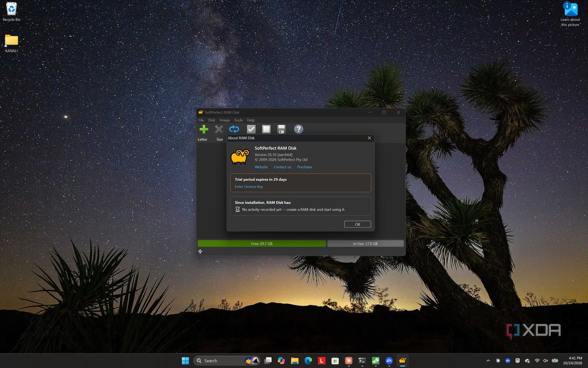Click Enter Licence Key link
The image size is (588, 368).
[x=249, y=187]
